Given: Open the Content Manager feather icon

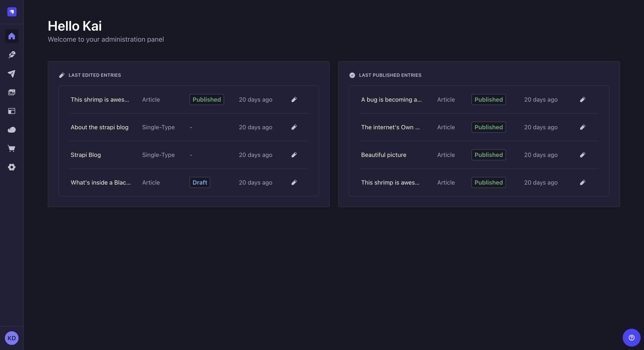Looking at the screenshot, I should tap(12, 55).
